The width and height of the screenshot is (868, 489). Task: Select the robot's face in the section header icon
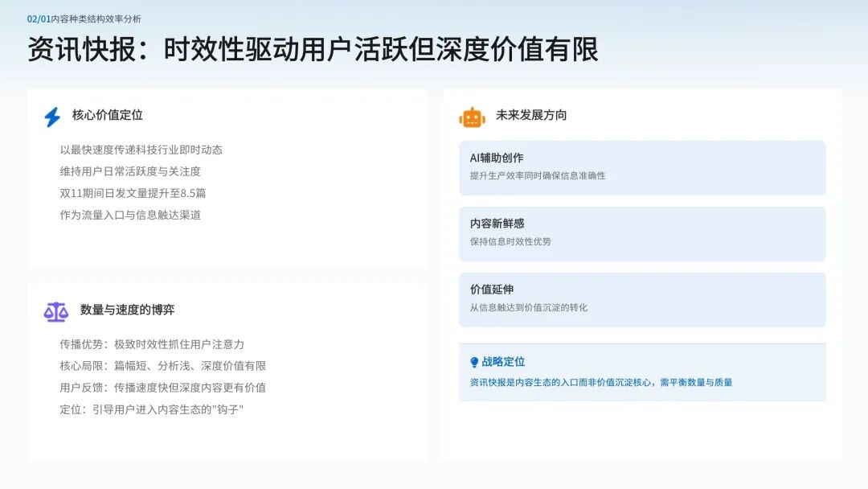click(473, 117)
